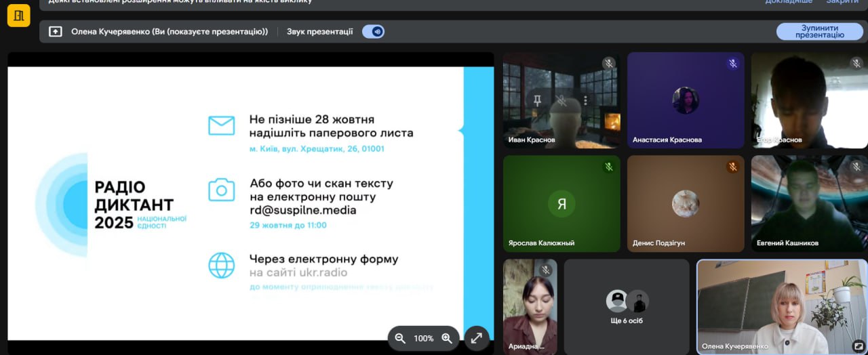Toggle the Звук презентації switch
Viewport: 868px width, 355px height.
pyautogui.click(x=373, y=31)
